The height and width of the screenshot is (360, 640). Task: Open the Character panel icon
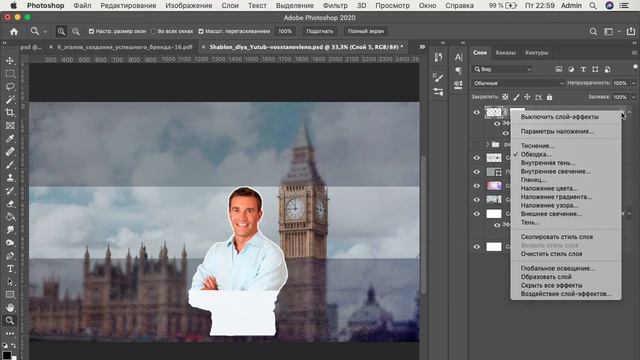tap(458, 57)
